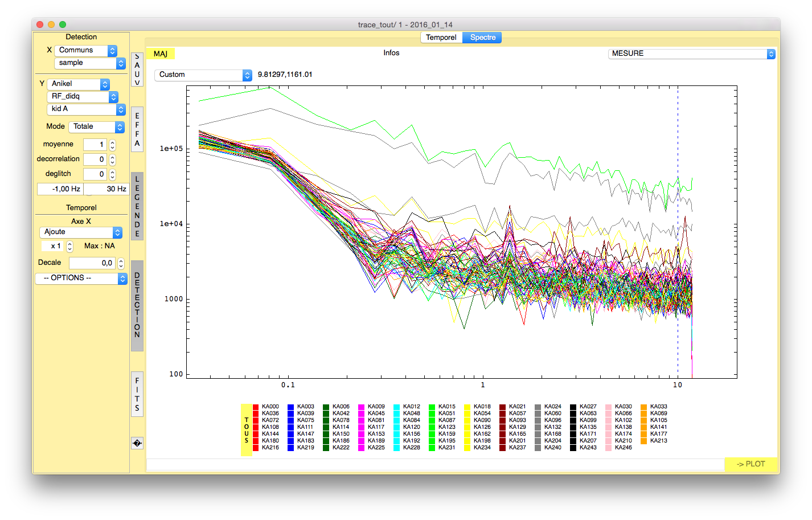
Task: Toggle the DETECTION vertical button
Action: [137, 306]
